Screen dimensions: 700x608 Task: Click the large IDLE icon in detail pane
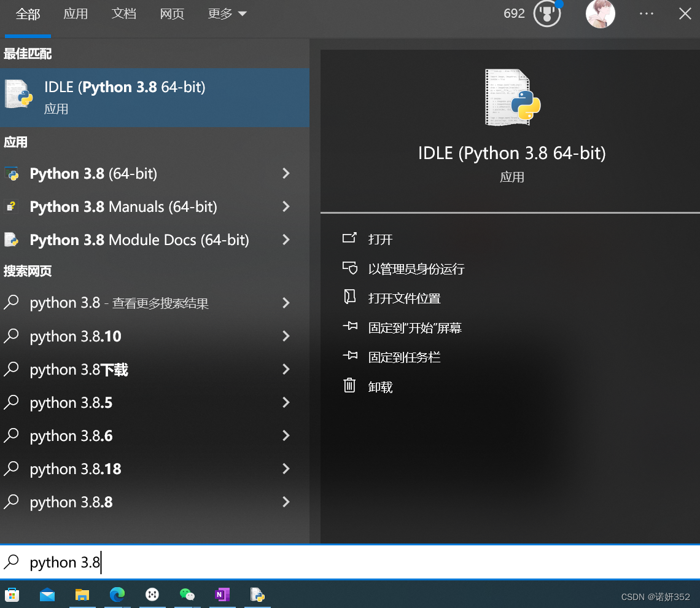pos(512,97)
